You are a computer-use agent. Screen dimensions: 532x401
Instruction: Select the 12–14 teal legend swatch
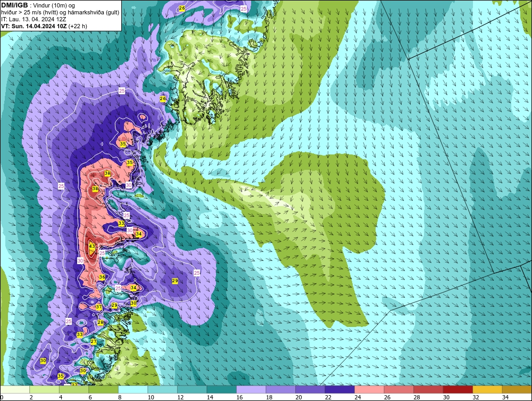[x=192, y=389]
